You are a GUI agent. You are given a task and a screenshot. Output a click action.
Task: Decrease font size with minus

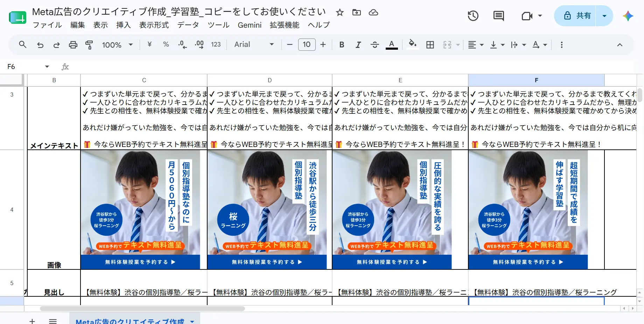[289, 44]
